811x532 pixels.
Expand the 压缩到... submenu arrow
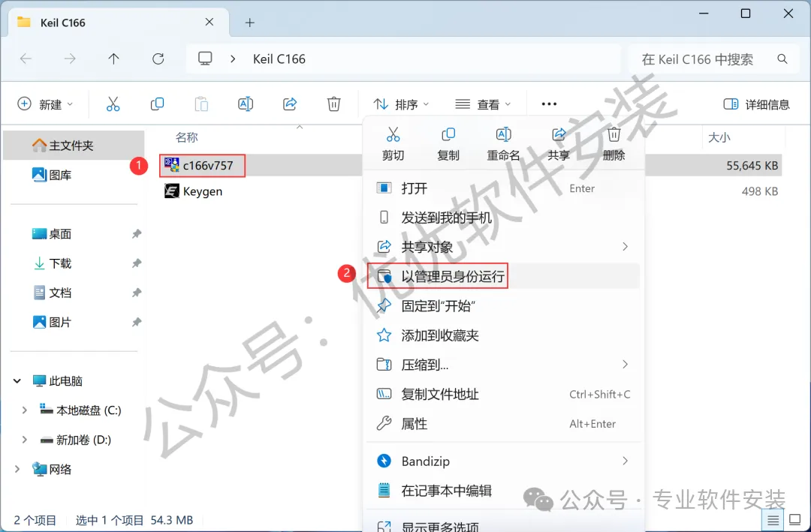click(625, 365)
